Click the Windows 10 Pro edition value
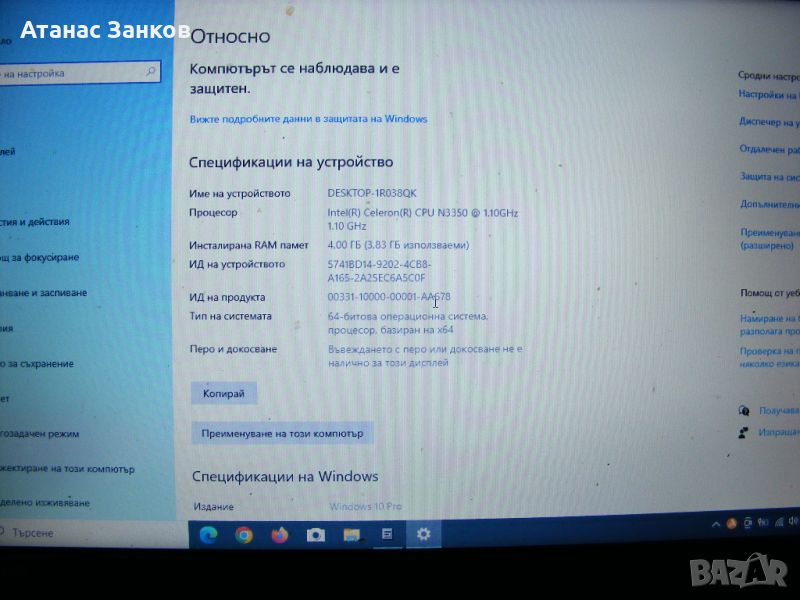800x600 pixels. point(365,507)
